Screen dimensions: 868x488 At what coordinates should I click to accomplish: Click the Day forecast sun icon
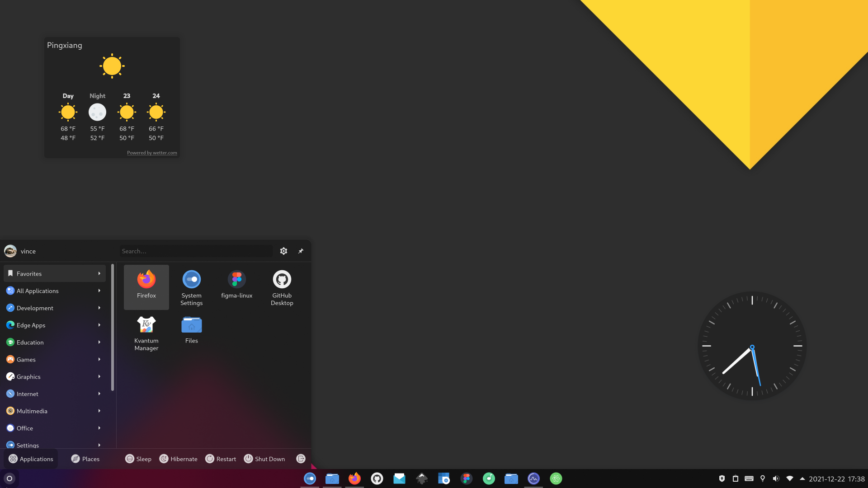(68, 112)
